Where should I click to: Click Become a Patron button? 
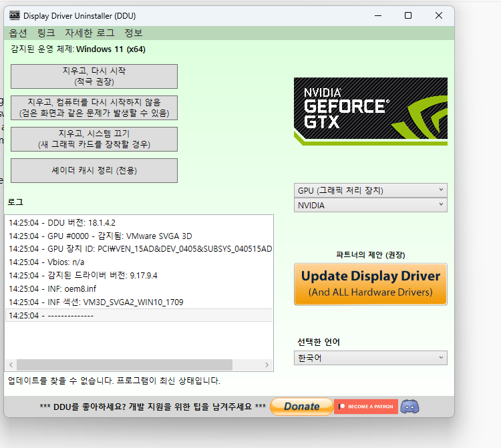pyautogui.click(x=366, y=406)
